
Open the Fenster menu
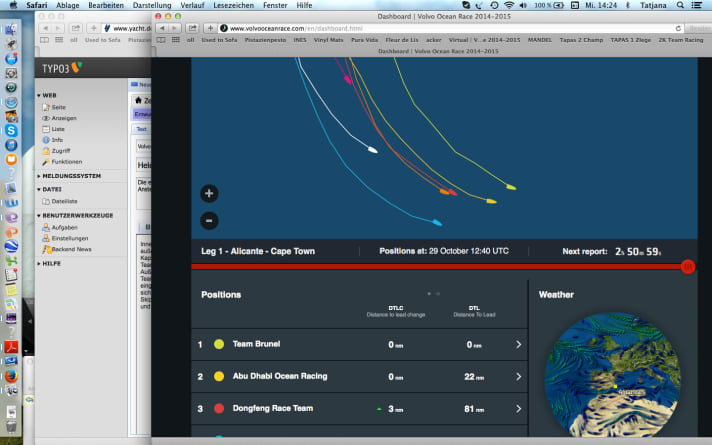[x=275, y=5]
